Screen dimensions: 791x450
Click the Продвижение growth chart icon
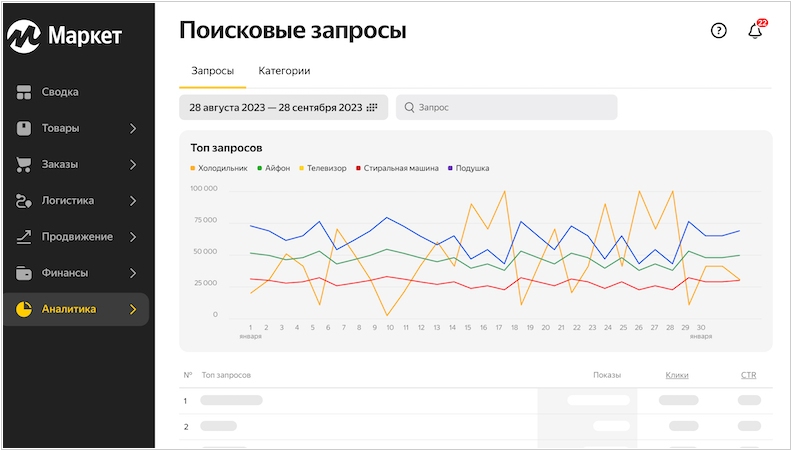(24, 237)
